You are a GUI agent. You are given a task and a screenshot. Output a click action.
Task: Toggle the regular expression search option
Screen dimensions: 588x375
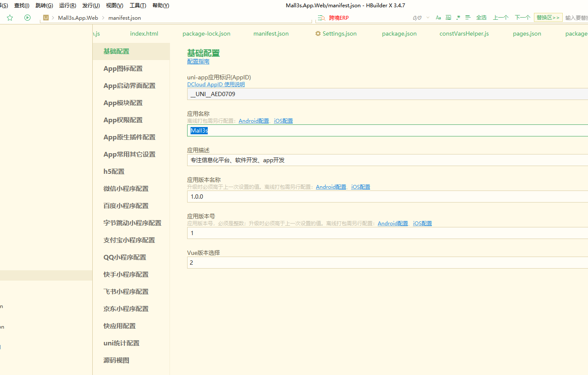point(458,18)
